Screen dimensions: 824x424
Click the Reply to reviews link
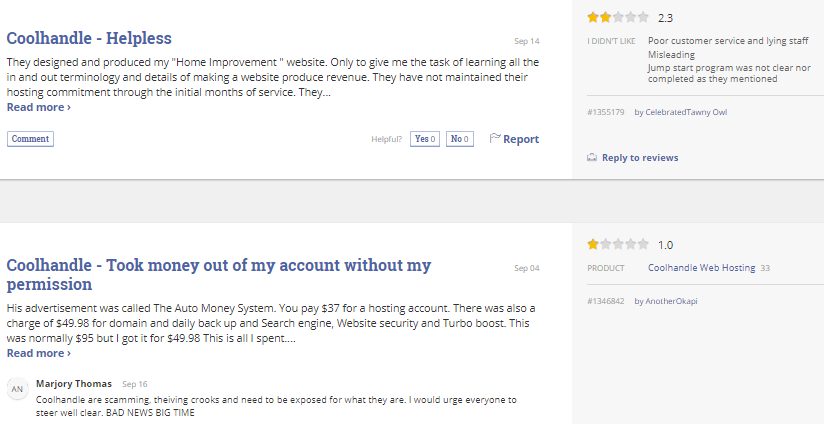pos(640,158)
